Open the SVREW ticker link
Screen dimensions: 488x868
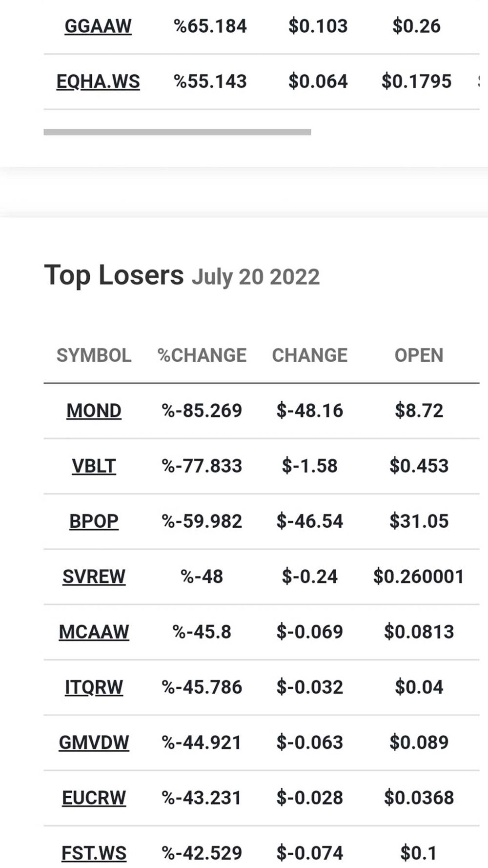coord(94,577)
